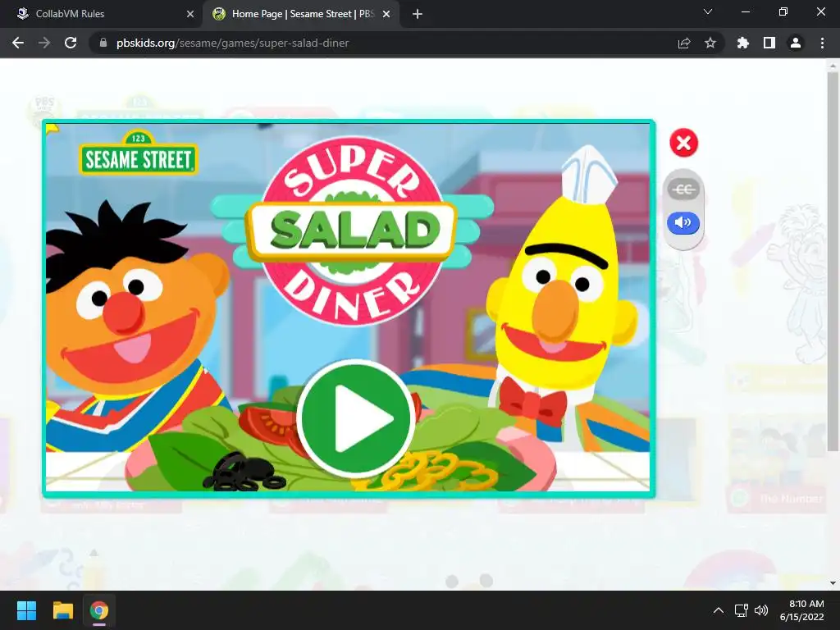
Task: Close the CollabVM Rules tab
Action: pyautogui.click(x=190, y=14)
